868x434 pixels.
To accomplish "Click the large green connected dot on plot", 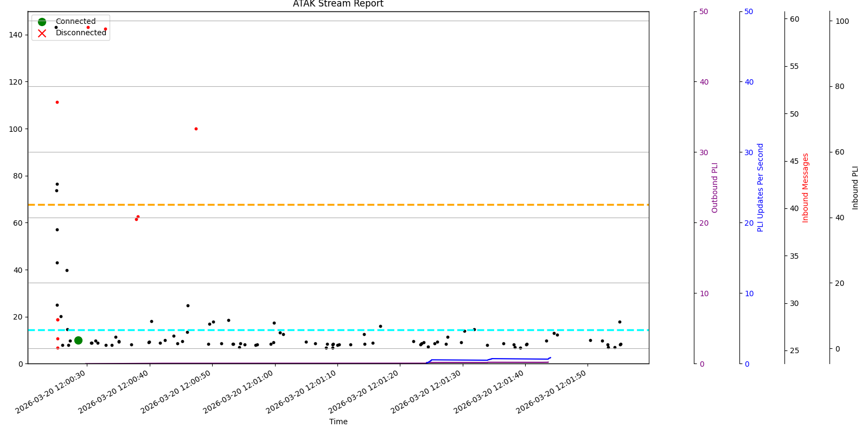I will [78, 340].
